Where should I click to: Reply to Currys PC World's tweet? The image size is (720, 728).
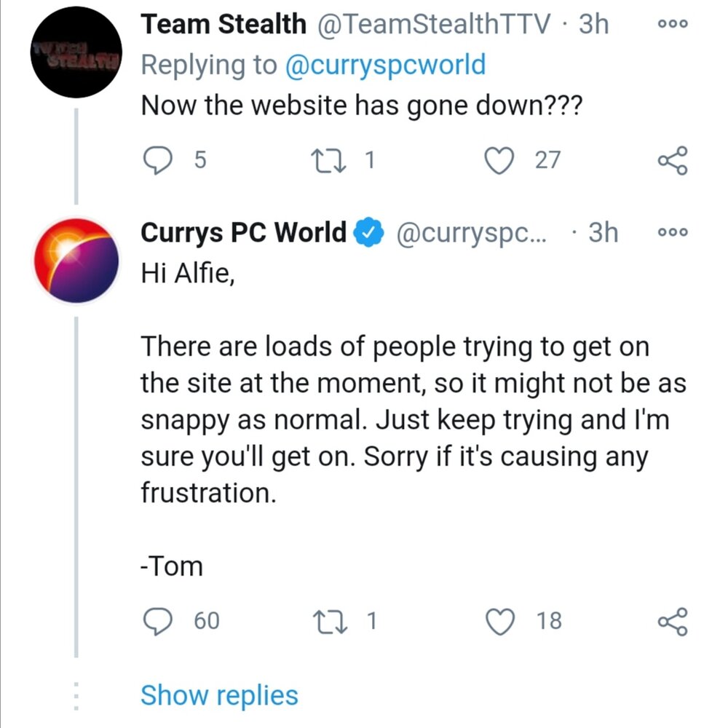click(x=157, y=621)
